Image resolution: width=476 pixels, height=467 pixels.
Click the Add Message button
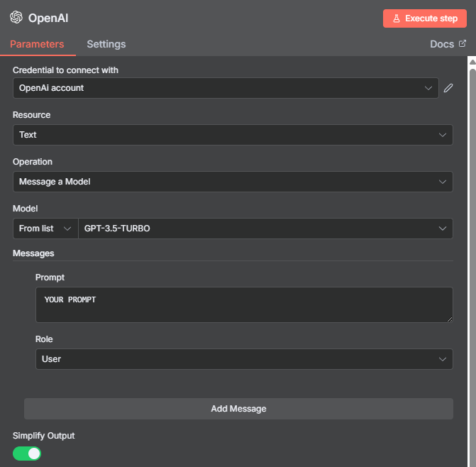238,409
